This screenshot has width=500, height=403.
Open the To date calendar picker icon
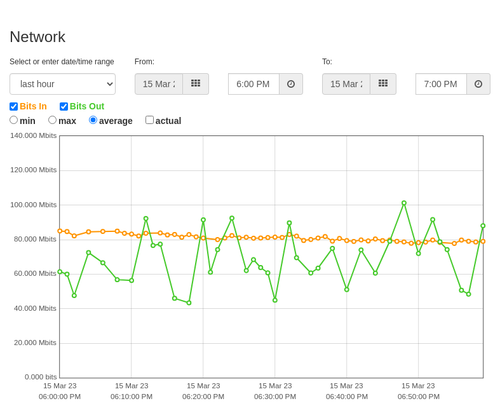point(383,84)
